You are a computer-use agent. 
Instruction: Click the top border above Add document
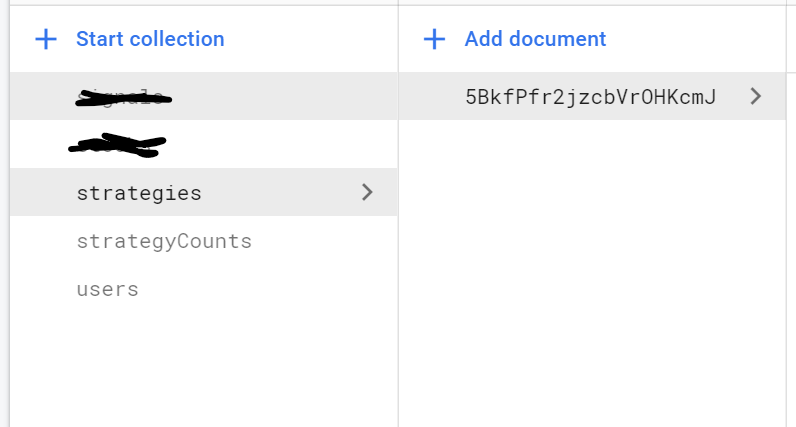pos(592,6)
